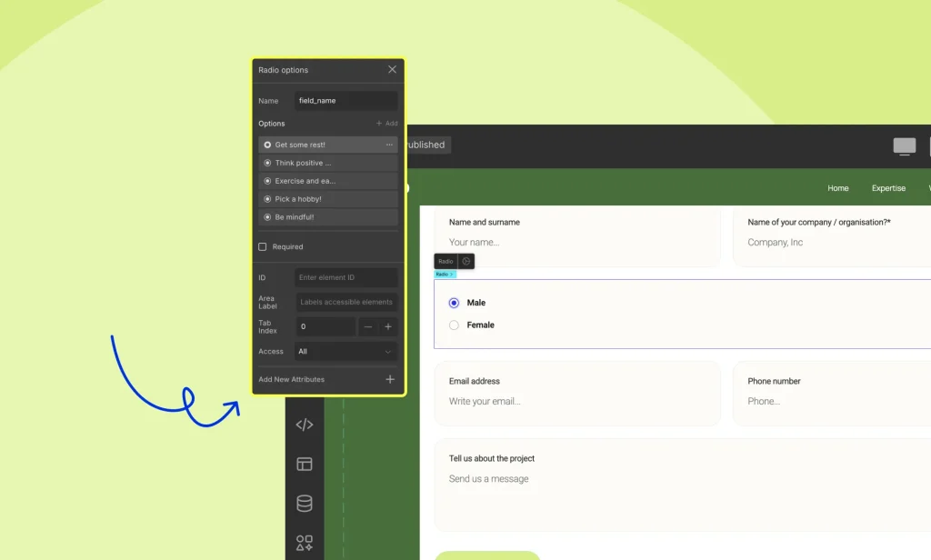
Task: Click the Email address label
Action: 475,381
